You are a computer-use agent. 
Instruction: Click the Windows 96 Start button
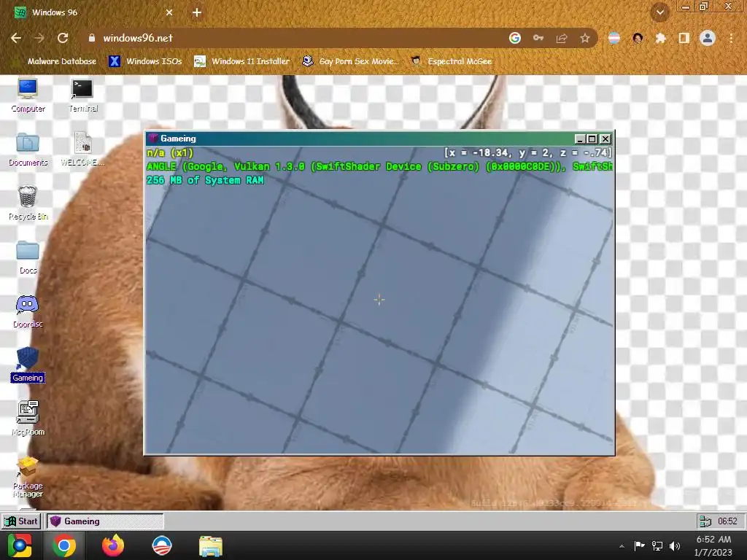point(21,521)
